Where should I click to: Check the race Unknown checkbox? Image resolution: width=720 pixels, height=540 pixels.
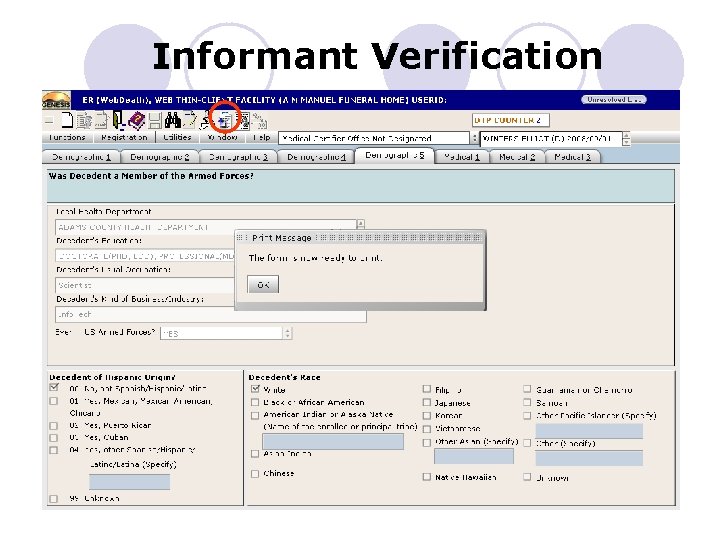point(527,477)
